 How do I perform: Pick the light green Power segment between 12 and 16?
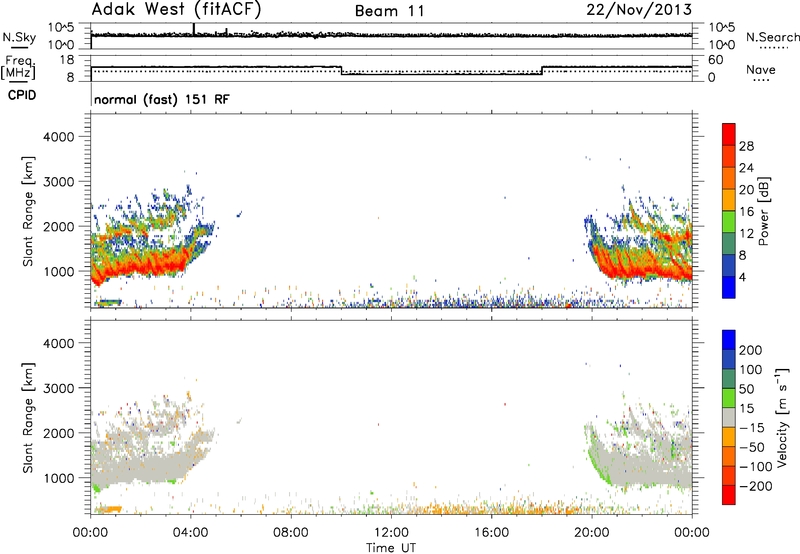(729, 221)
